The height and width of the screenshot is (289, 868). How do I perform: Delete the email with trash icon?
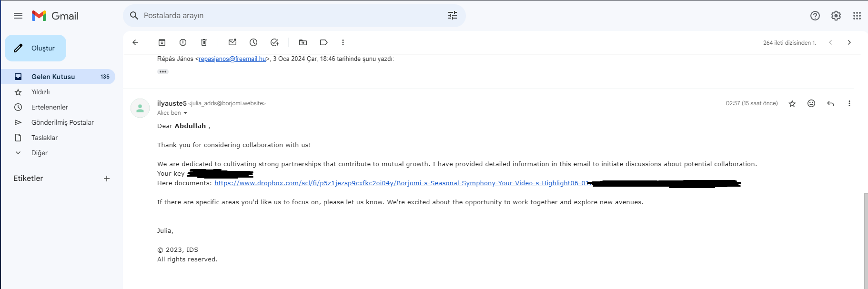tap(204, 42)
